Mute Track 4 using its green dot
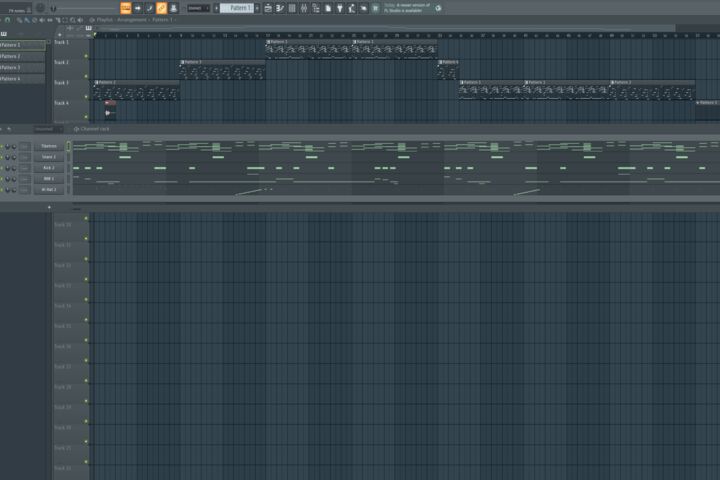Screen dimensions: 720x480 point(86,117)
